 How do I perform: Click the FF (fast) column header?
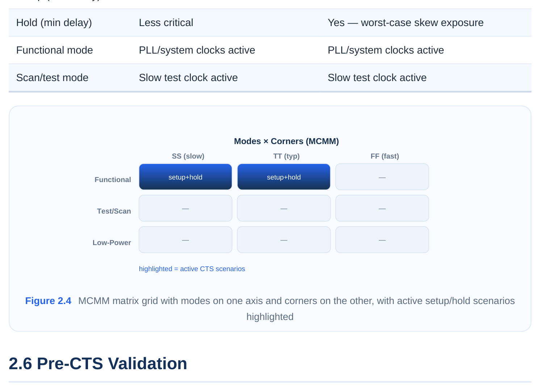pos(385,156)
